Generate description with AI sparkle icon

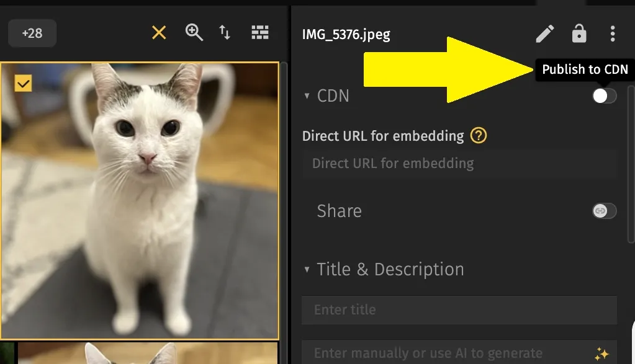[x=602, y=354]
